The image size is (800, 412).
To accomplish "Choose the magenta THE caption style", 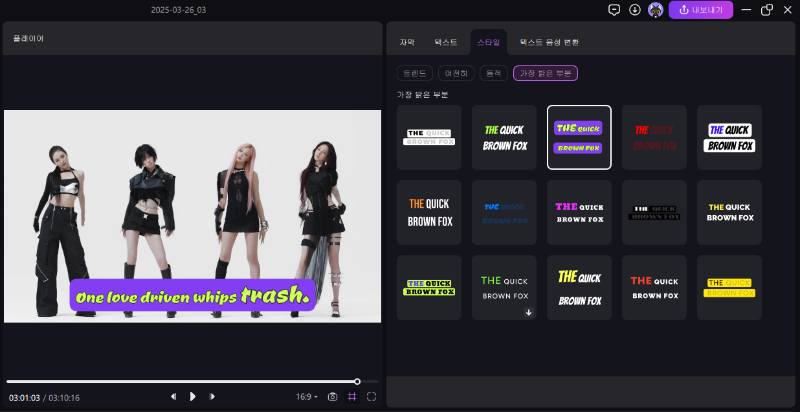I will [x=579, y=212].
